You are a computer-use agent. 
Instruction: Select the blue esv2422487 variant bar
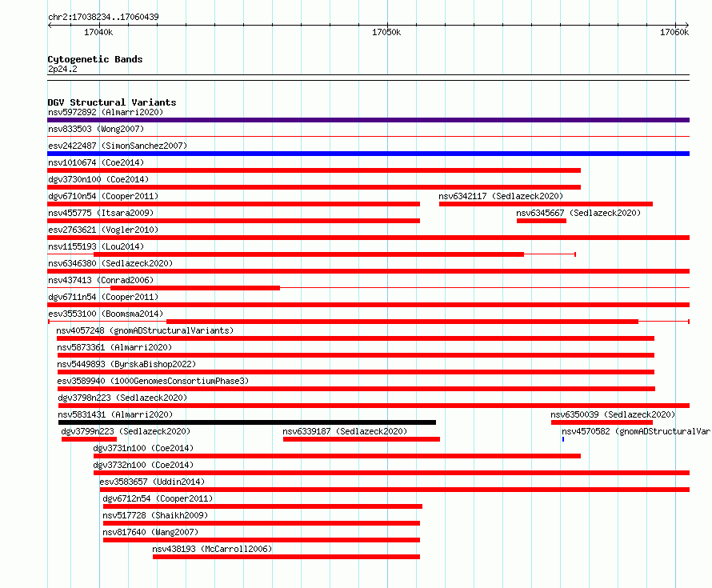[368, 154]
